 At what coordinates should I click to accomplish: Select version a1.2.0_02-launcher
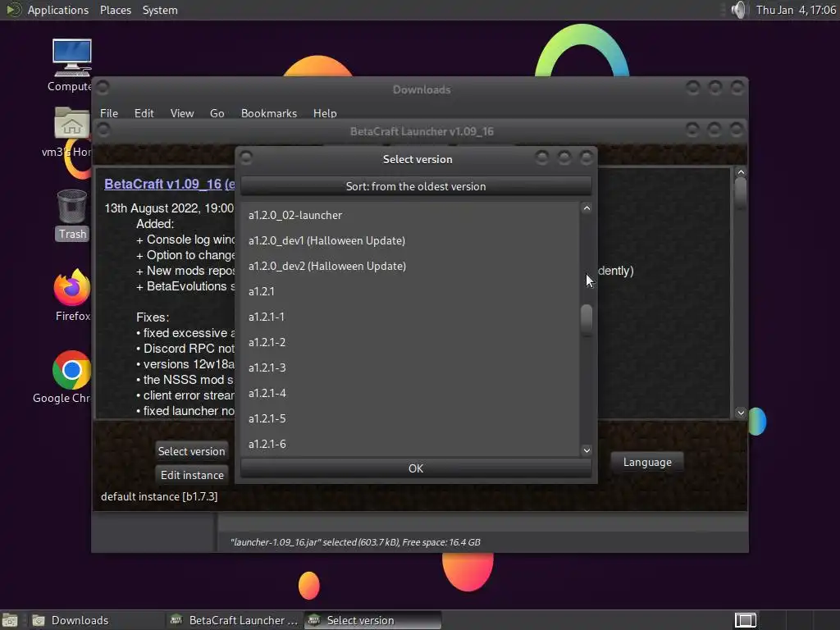[x=410, y=215]
